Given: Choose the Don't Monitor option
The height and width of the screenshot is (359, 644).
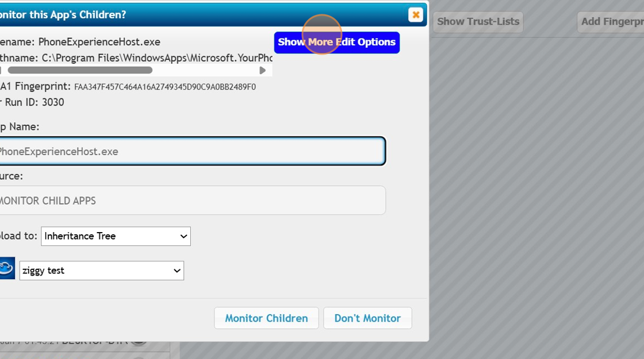Looking at the screenshot, I should 367,318.
